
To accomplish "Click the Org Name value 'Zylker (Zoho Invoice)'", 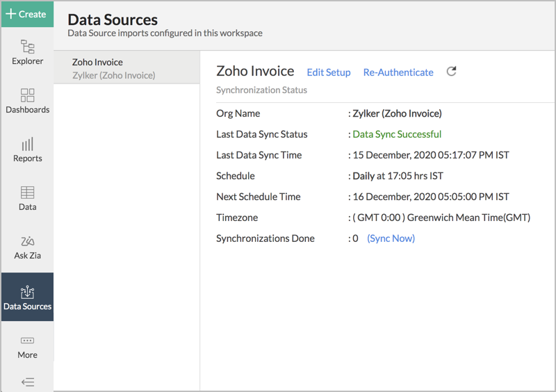I will tap(397, 113).
